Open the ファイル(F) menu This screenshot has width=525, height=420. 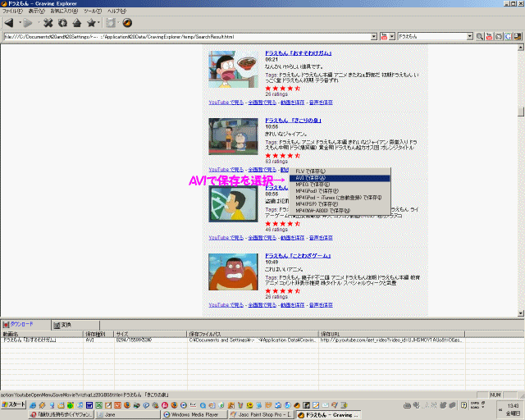[x=12, y=11]
